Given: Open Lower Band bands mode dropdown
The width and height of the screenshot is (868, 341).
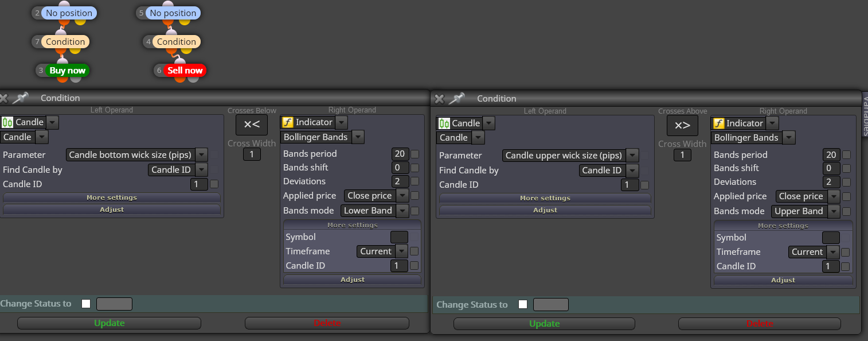Looking at the screenshot, I should 402,211.
